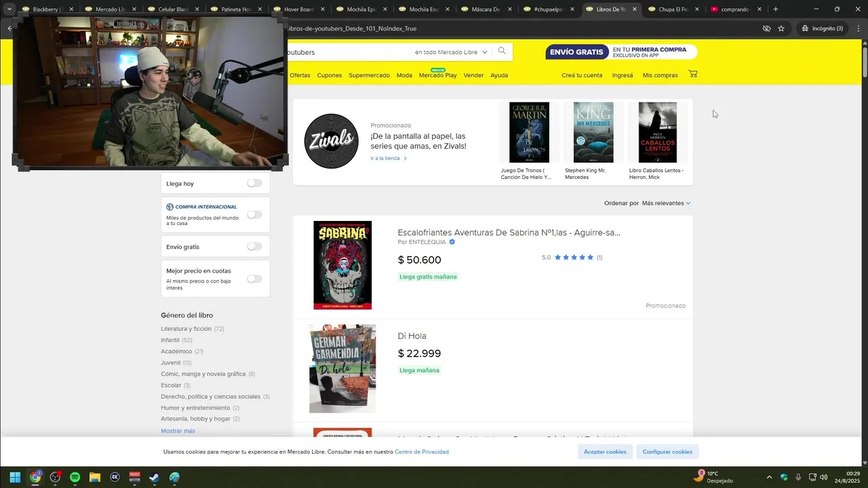The height and width of the screenshot is (488, 868).
Task: Click the microphone tray icon
Action: point(798,477)
